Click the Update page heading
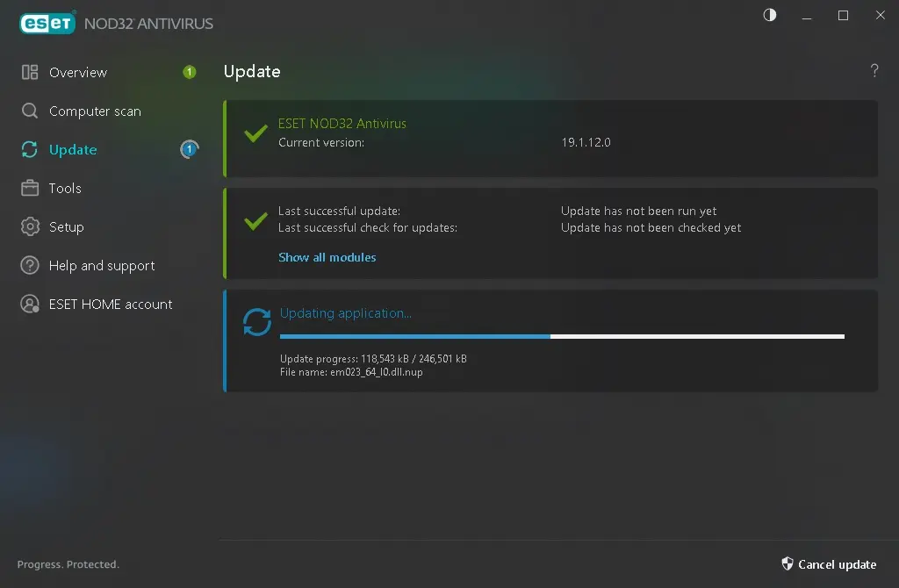This screenshot has width=899, height=588. (252, 72)
